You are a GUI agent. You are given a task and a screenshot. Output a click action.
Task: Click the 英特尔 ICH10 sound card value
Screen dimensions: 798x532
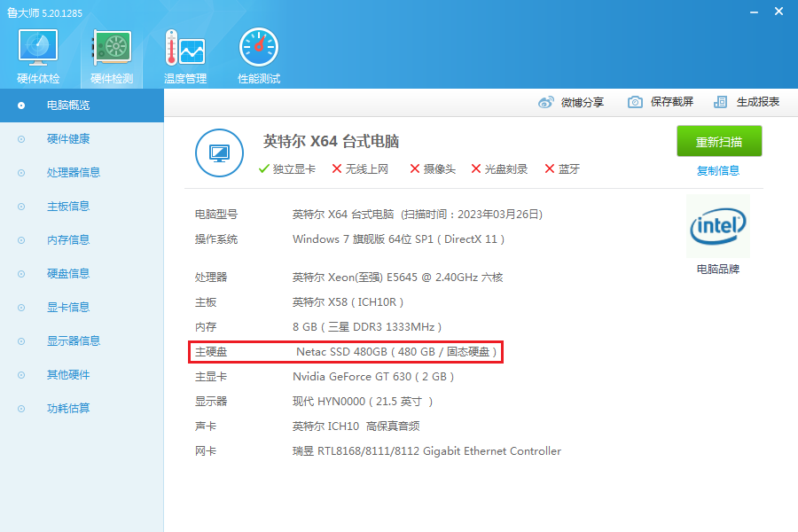[356, 426]
